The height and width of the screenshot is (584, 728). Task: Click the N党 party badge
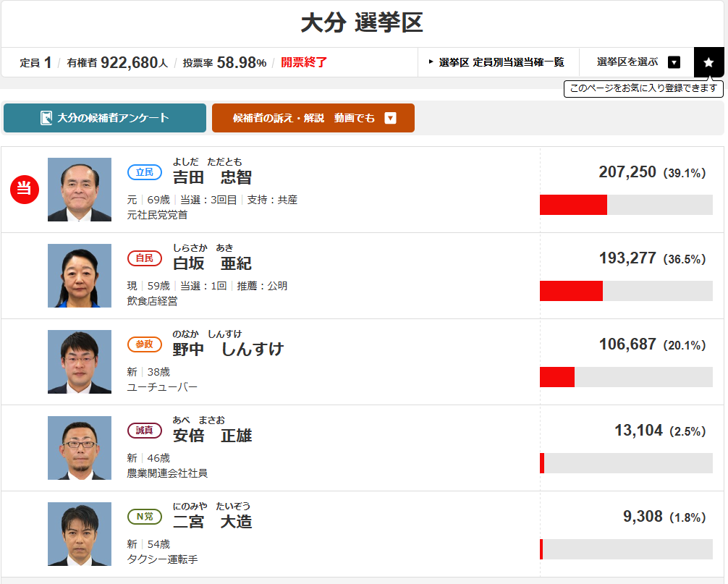(145, 517)
